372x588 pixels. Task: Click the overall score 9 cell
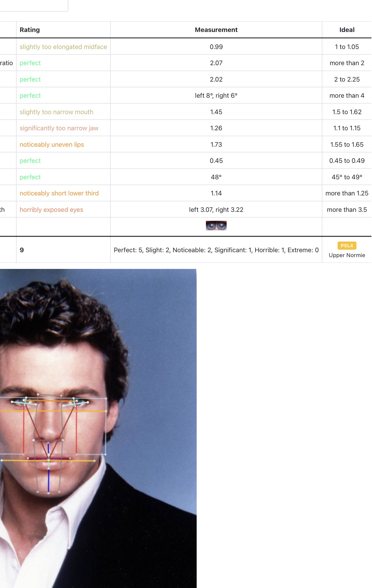click(x=22, y=250)
